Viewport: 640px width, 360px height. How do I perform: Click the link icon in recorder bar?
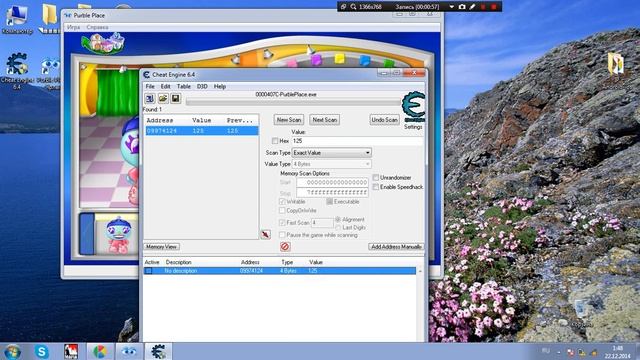tap(343, 7)
